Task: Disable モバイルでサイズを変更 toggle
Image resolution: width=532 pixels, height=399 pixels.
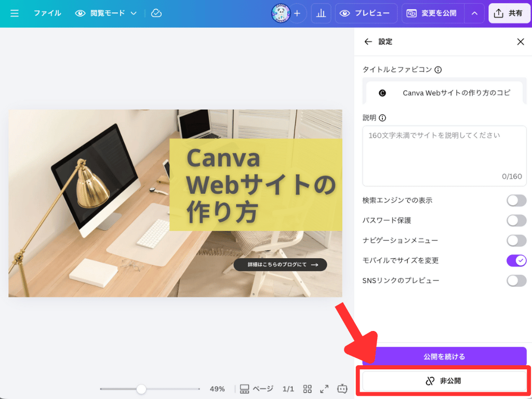Action: tap(516, 260)
